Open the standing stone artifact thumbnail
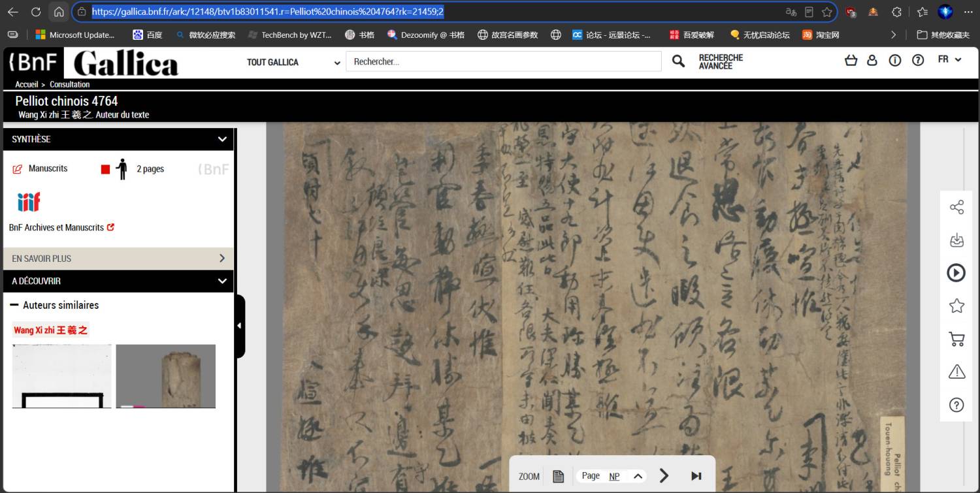 tap(166, 376)
